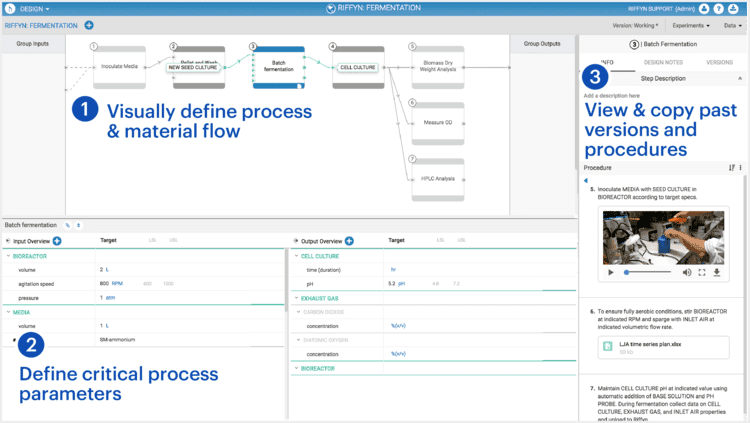Click the atm unit for pressure
The image size is (750, 423).
click(x=110, y=298)
